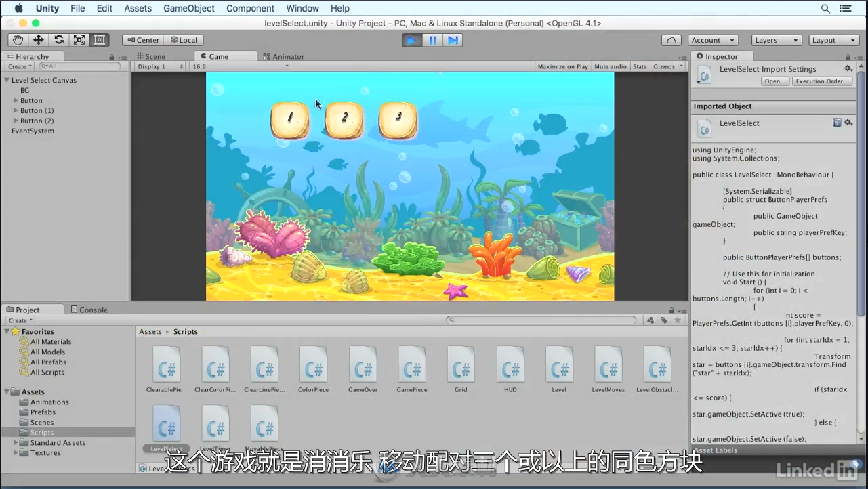Expand the Button object in Hierarchy
The image size is (868, 489).
click(16, 100)
